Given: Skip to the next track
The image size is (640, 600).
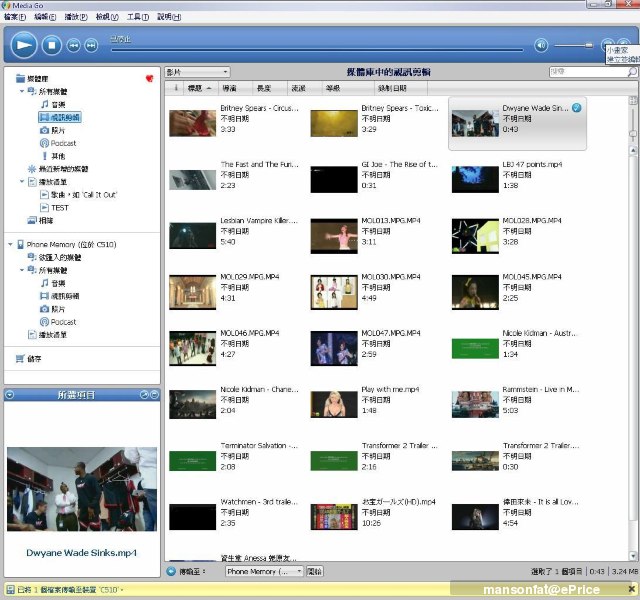Looking at the screenshot, I should pos(91,45).
